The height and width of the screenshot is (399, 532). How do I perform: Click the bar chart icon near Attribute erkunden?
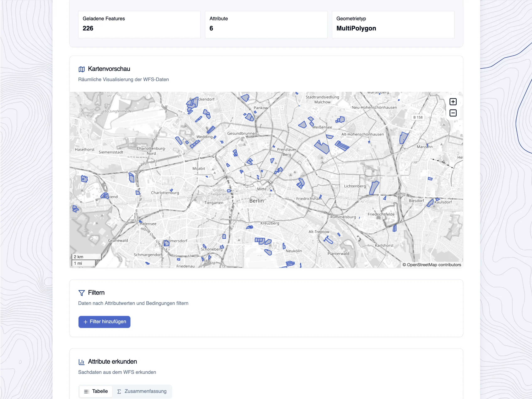[81, 362]
